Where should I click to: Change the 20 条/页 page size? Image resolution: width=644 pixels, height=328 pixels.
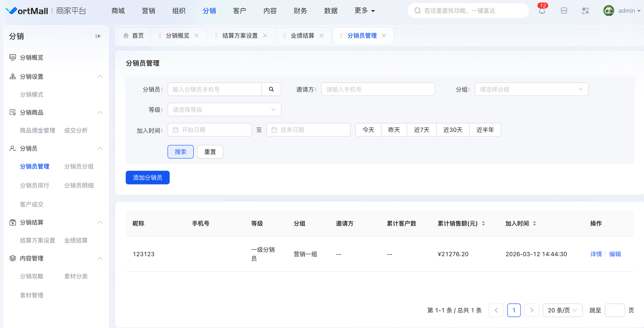562,310
